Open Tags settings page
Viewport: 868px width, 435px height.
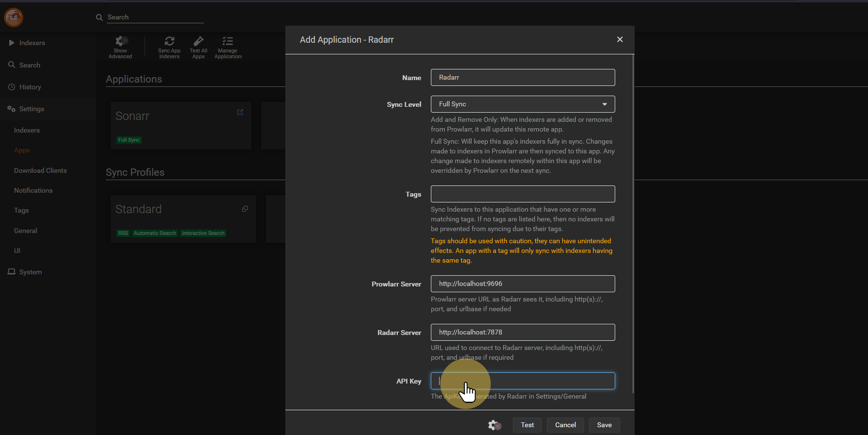pyautogui.click(x=21, y=210)
